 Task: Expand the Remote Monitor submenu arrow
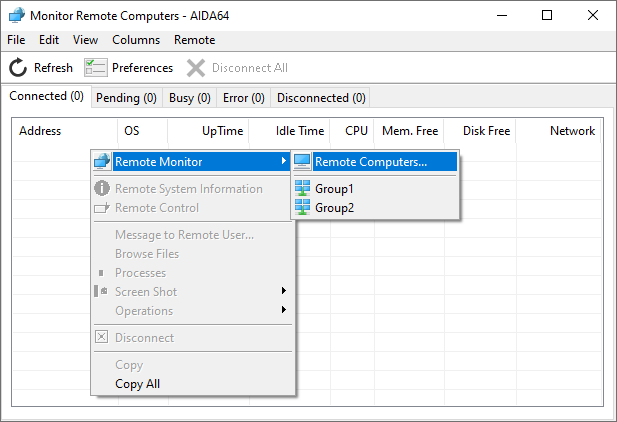[x=284, y=161]
